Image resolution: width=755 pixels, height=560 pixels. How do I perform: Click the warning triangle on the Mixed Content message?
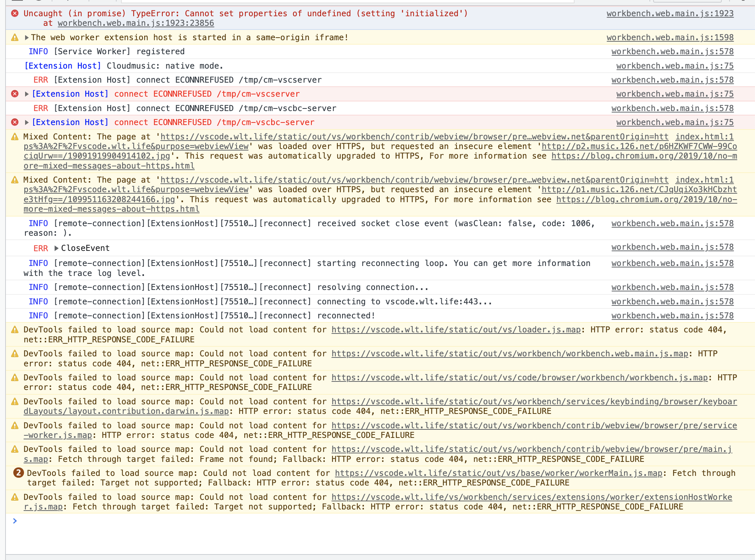click(14, 136)
